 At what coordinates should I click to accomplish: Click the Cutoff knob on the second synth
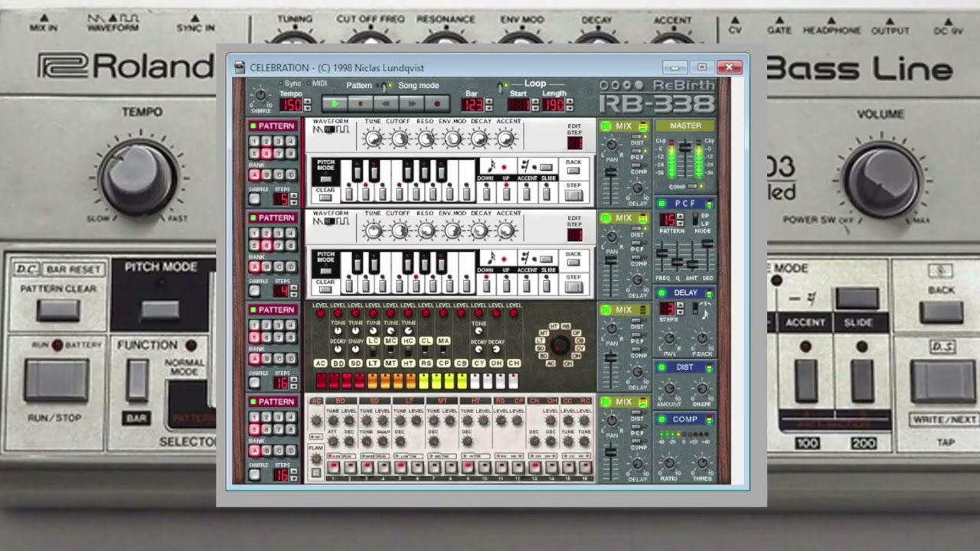tap(399, 230)
